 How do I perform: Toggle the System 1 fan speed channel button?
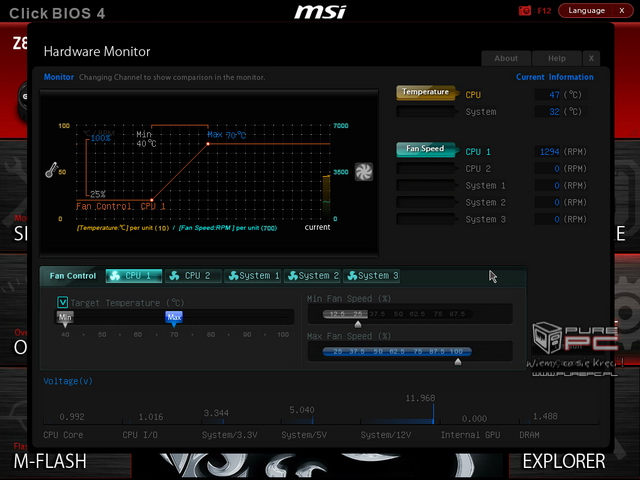click(426, 185)
